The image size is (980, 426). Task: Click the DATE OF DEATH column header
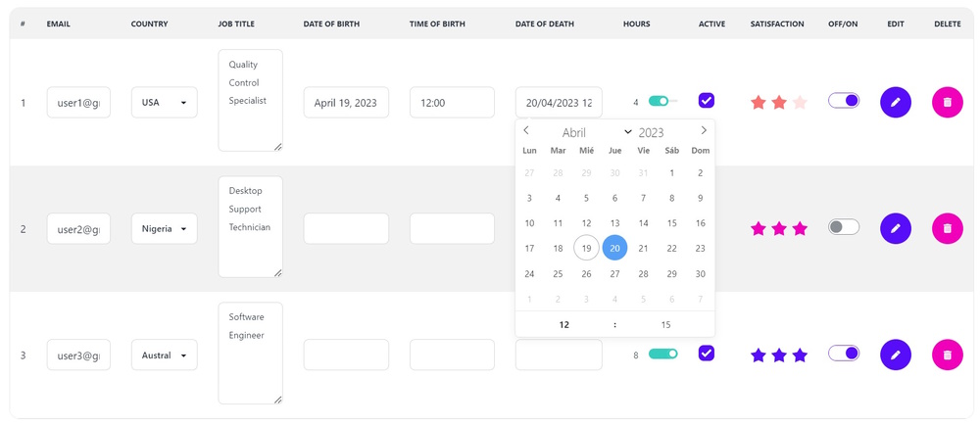(x=544, y=24)
